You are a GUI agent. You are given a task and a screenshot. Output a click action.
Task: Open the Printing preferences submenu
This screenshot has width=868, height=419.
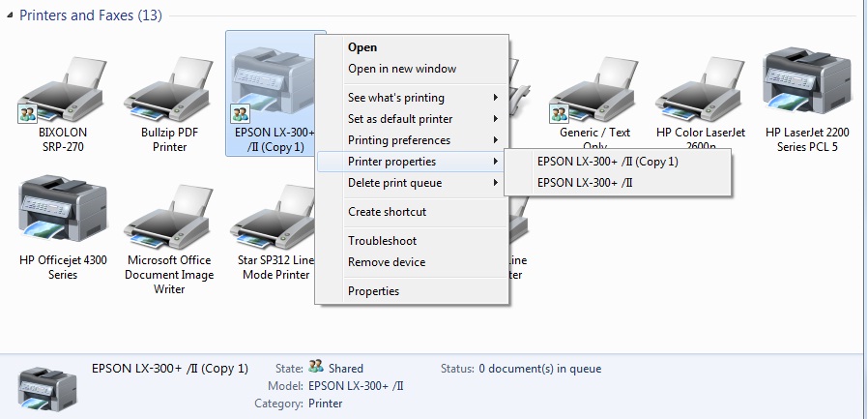point(412,140)
